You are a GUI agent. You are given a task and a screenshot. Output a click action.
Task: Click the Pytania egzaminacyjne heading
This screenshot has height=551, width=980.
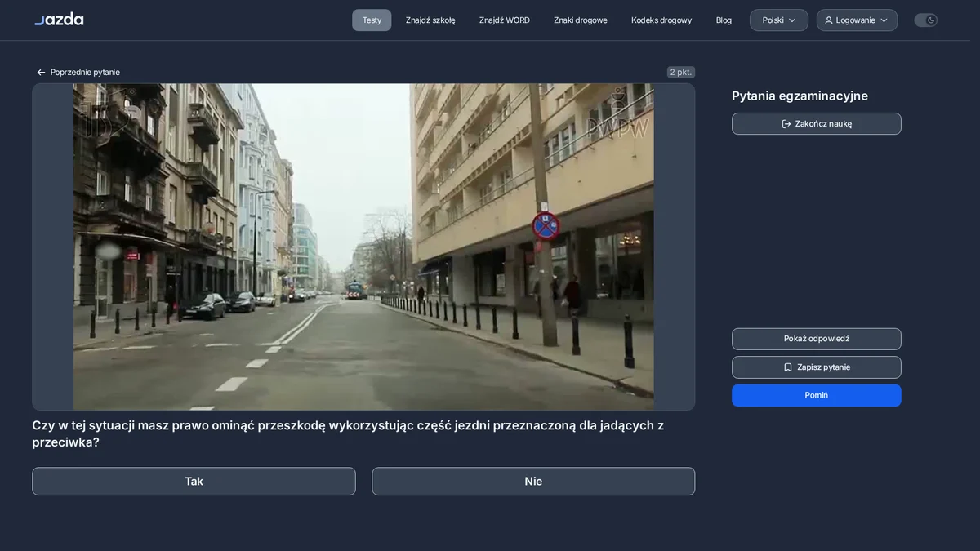tap(800, 96)
